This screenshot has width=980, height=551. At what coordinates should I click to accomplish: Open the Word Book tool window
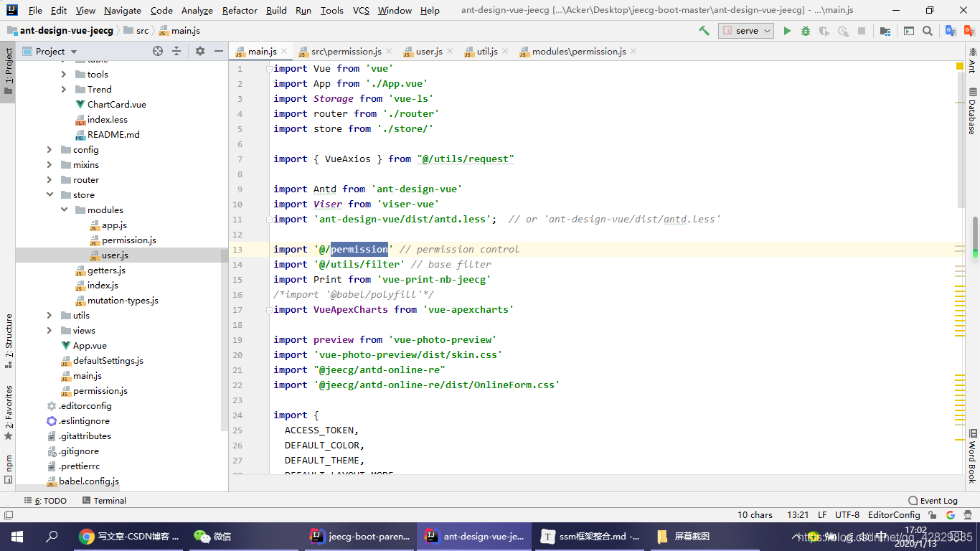pyautogui.click(x=972, y=456)
